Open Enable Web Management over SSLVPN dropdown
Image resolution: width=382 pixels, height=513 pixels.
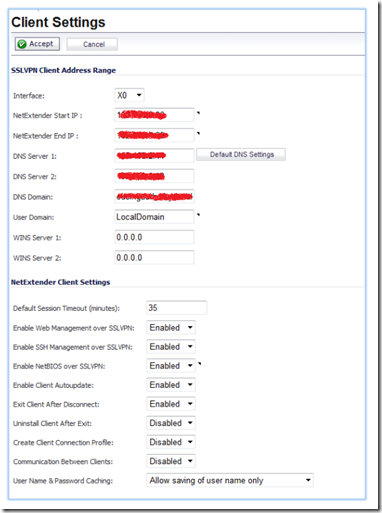pyautogui.click(x=171, y=328)
